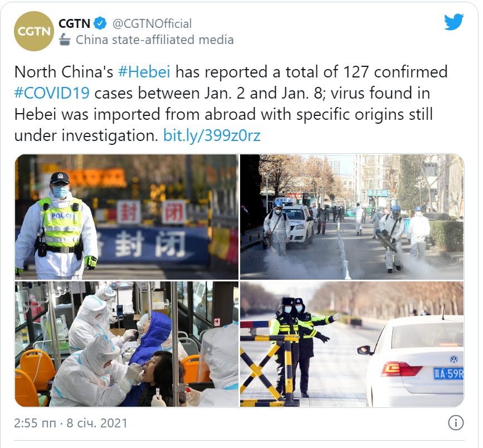
Task: View the bus swab testing photo
Action: [x=126, y=344]
